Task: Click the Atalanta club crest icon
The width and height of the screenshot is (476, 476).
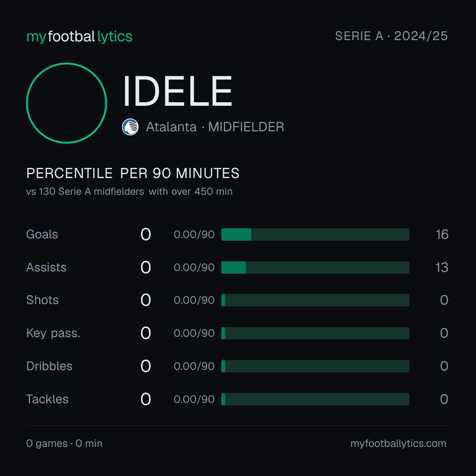Action: [x=130, y=127]
